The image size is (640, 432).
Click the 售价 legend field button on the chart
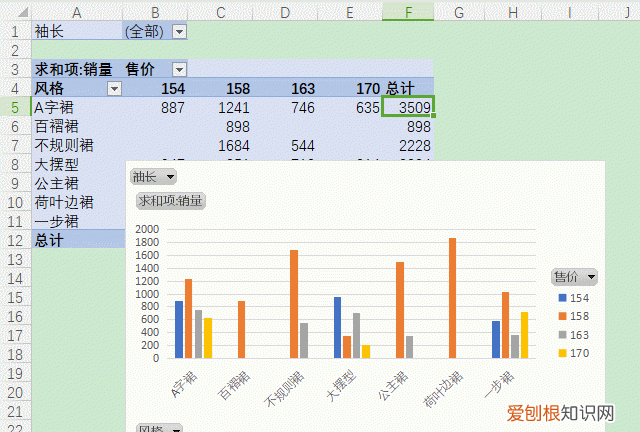click(575, 276)
